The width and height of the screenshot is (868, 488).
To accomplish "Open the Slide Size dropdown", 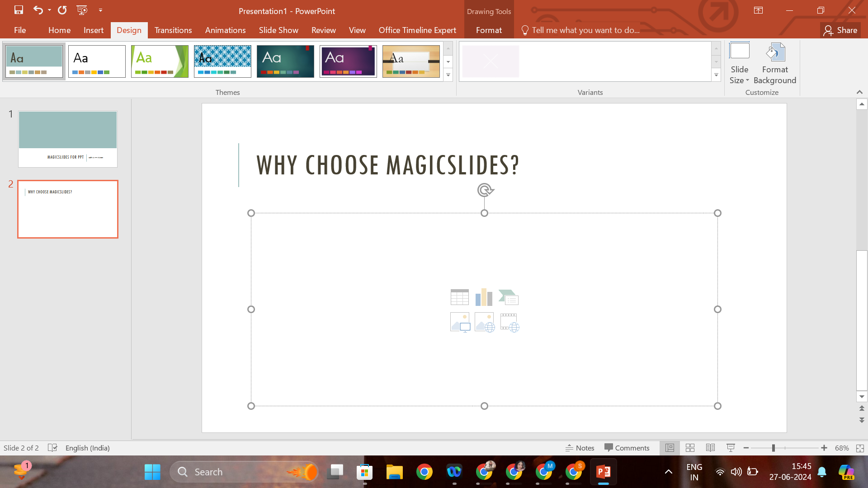I will click(x=739, y=63).
